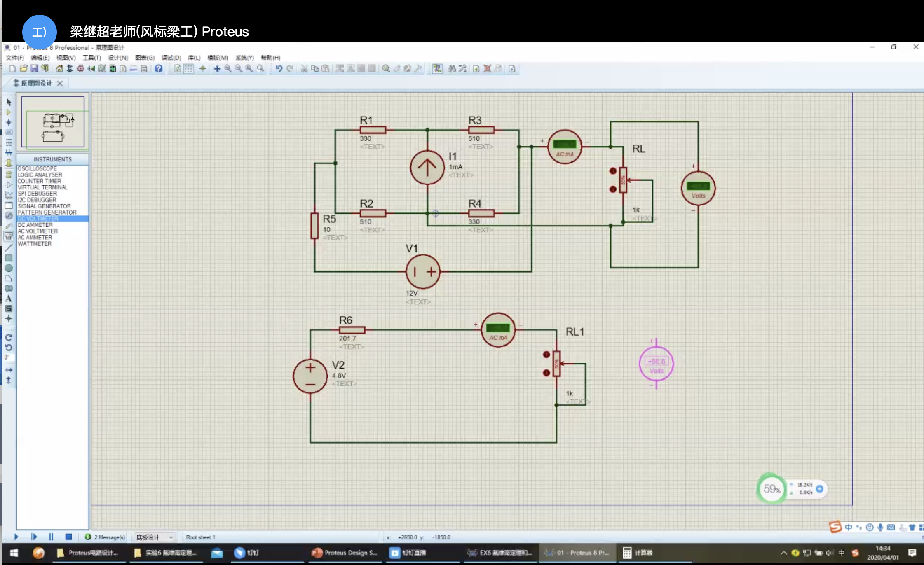Click the zoom in magnifier icon
Viewport: 924px width, 565px height.
pos(227,69)
